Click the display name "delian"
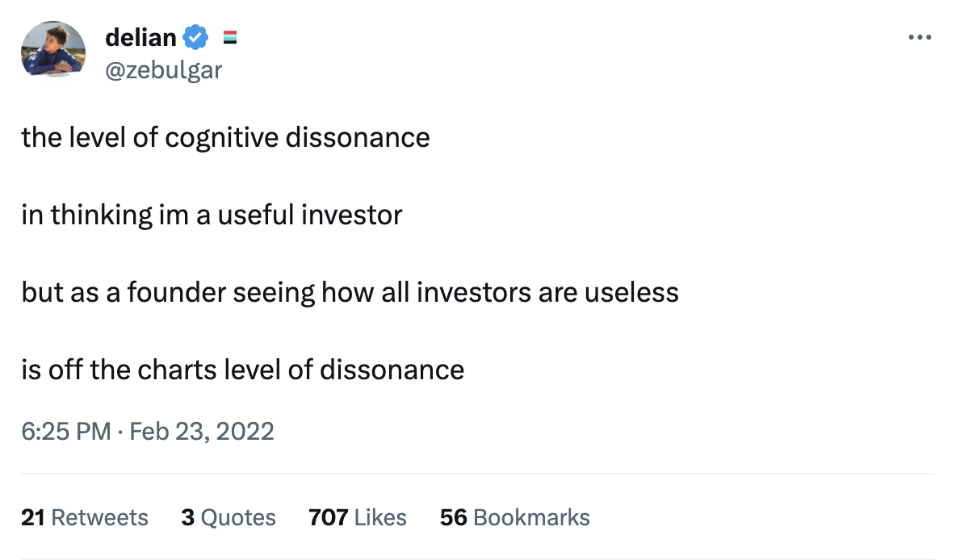Screen dimensions: 956x560 tap(140, 37)
